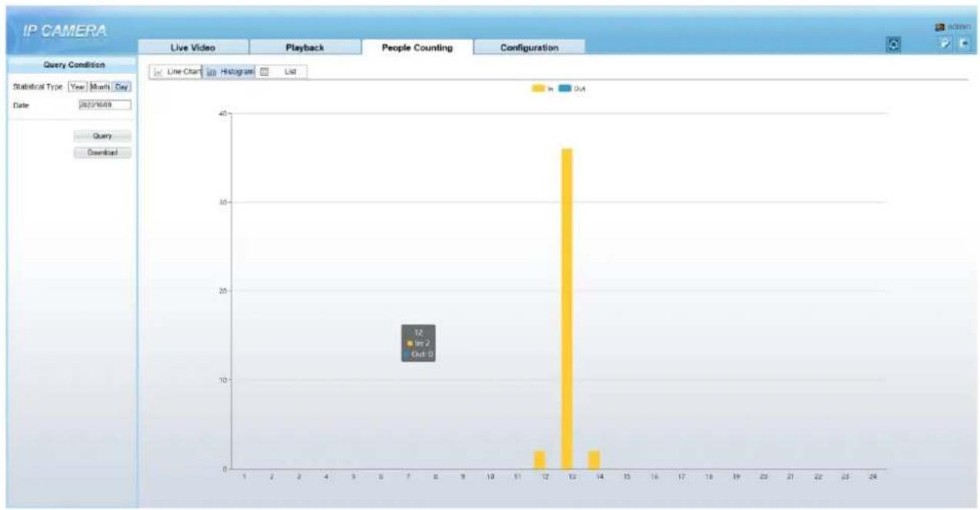Click the Histogram label text
The image size is (980, 510).
tap(236, 72)
